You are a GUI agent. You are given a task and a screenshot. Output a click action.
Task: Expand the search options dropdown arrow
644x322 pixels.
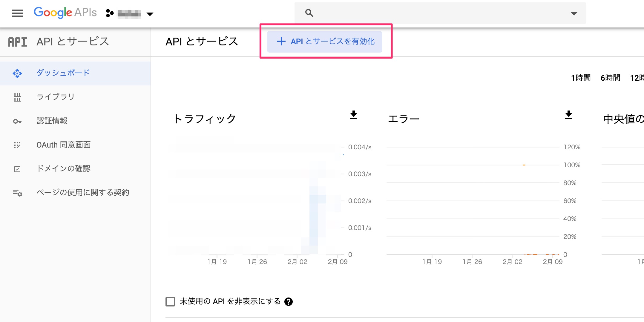tap(574, 14)
